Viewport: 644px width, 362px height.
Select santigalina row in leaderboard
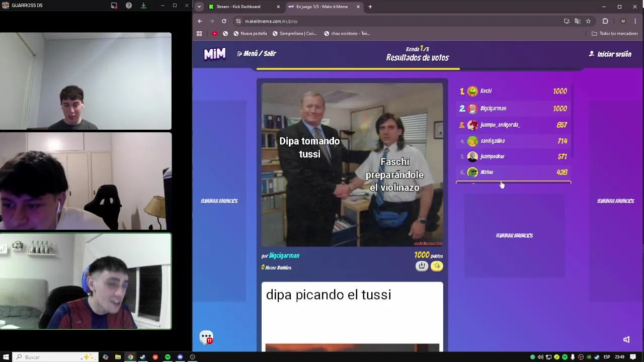[513, 141]
